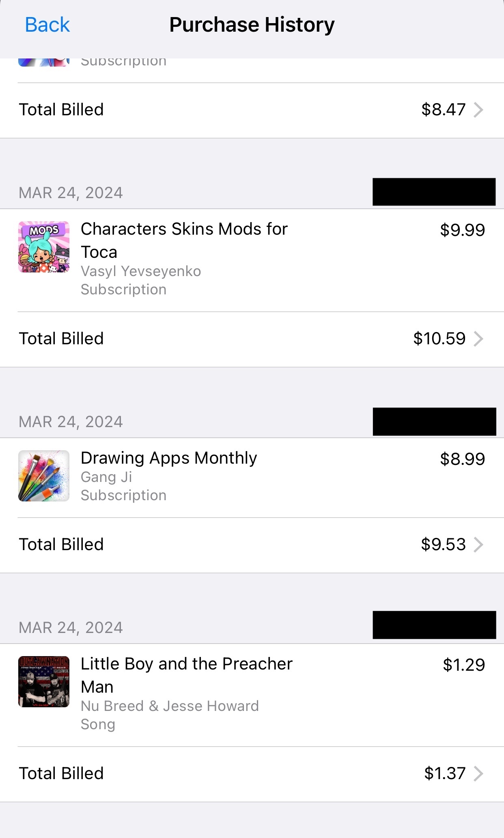Tap the $8.99 Drawing Apps price
This screenshot has height=838, width=504.
462,459
